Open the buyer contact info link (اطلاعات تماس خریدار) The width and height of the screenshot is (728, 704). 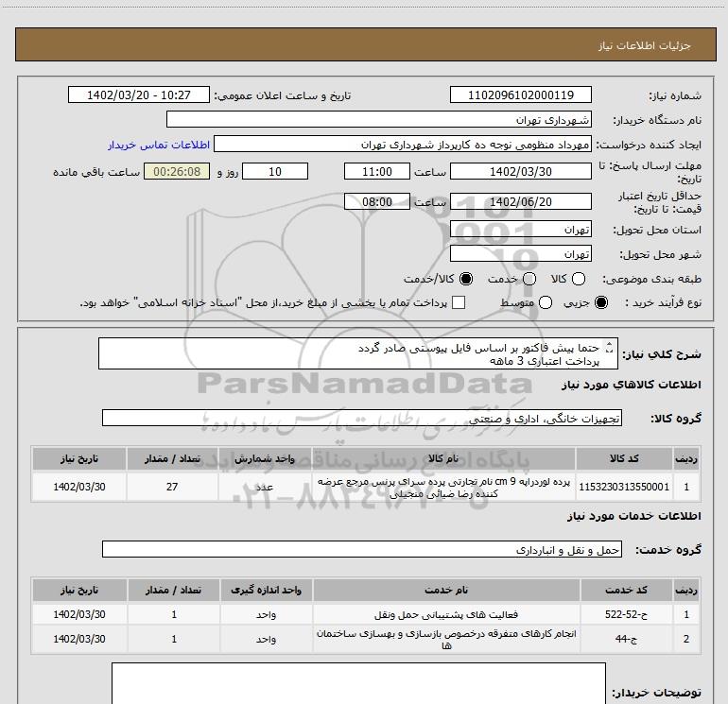pyautogui.click(x=159, y=145)
